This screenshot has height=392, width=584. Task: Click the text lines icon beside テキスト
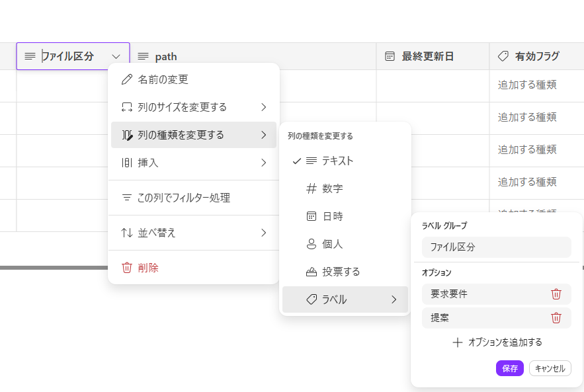tap(312, 161)
